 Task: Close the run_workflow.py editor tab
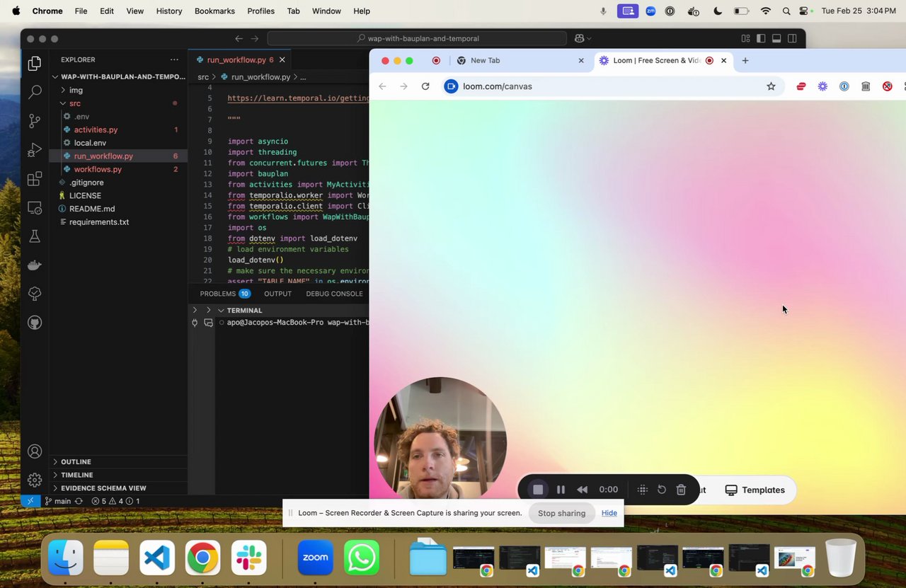(x=282, y=60)
